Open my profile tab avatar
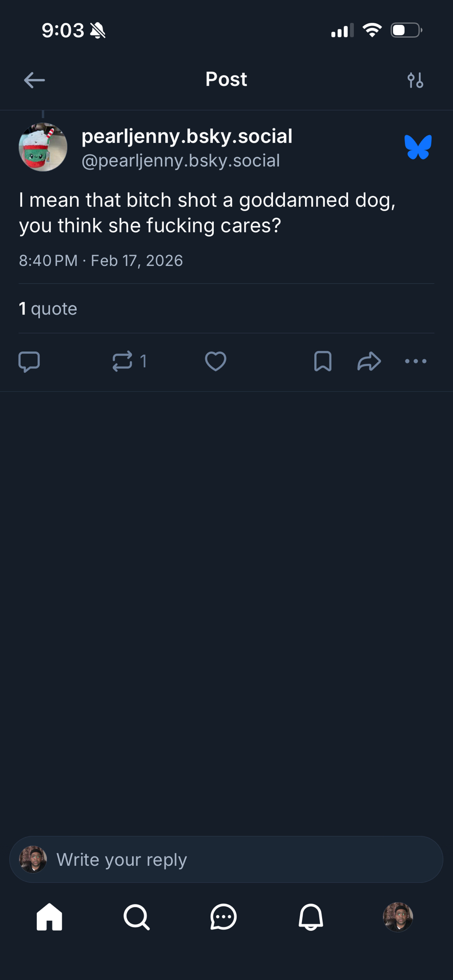The image size is (453, 980). 398,917
